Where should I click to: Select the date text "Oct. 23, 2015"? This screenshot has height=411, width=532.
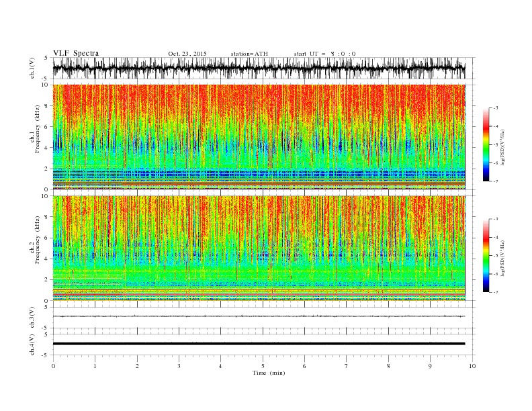pos(187,54)
